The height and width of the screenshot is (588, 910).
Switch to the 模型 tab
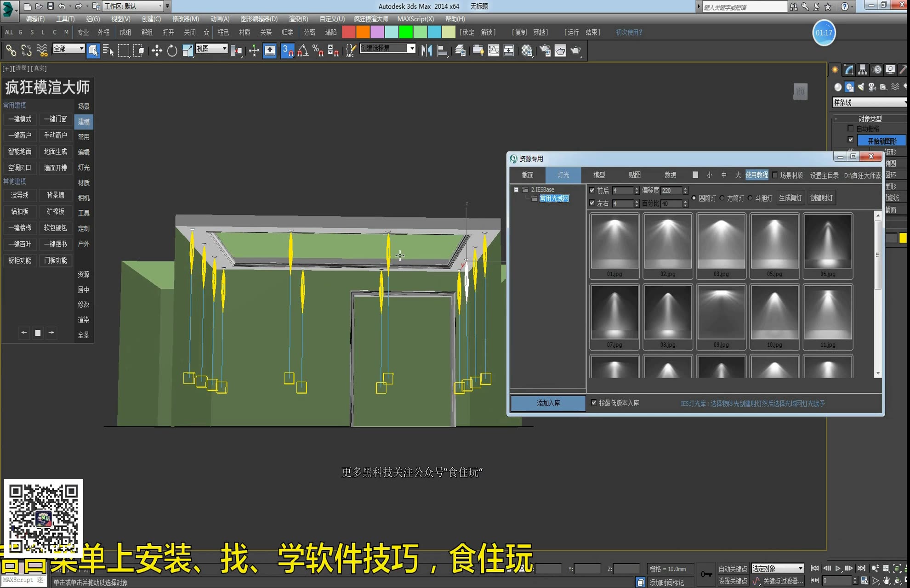pyautogui.click(x=599, y=175)
